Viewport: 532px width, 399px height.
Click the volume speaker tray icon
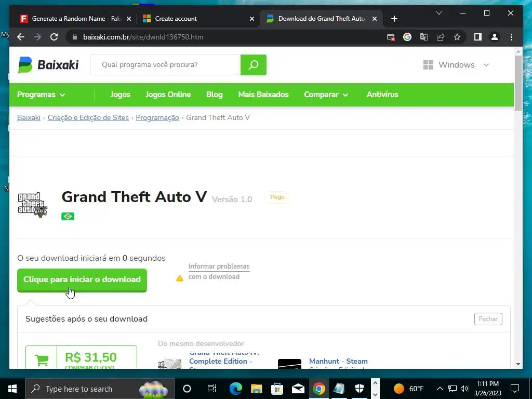pos(465,389)
